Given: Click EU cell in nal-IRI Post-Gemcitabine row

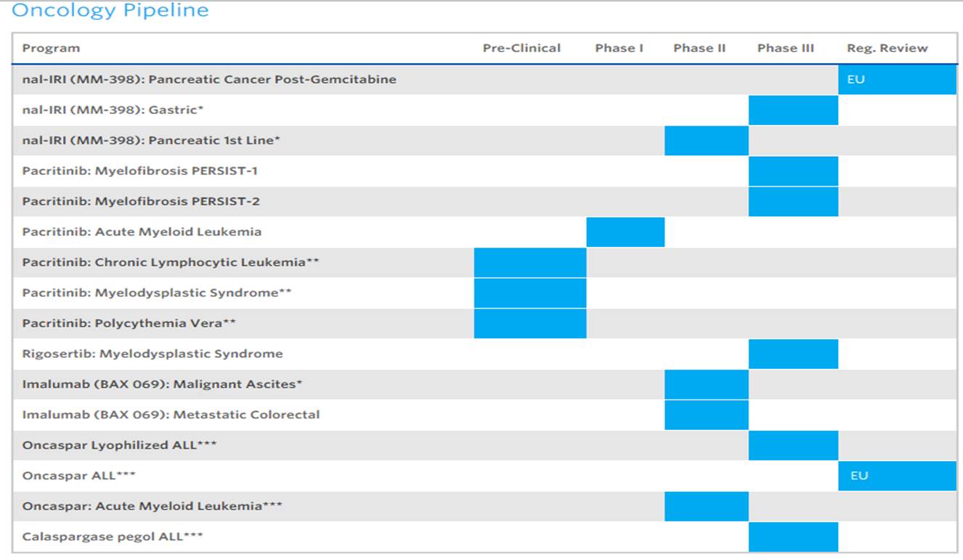Looking at the screenshot, I should coord(897,79).
